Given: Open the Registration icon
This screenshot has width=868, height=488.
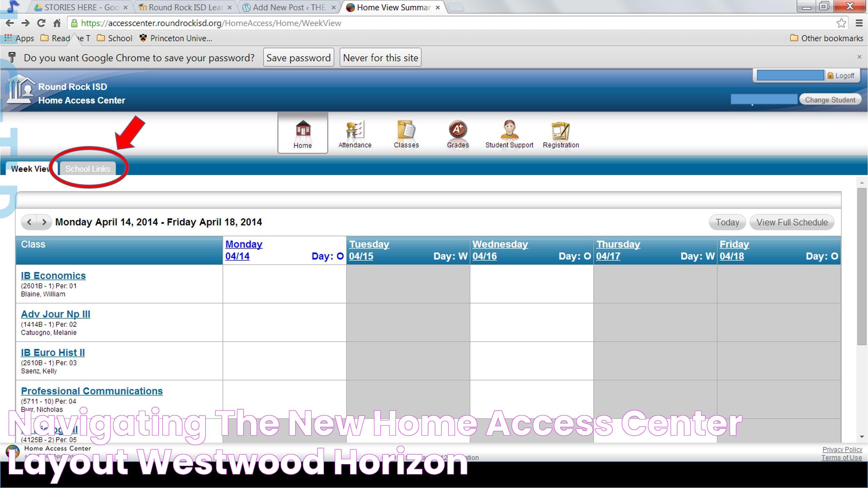Looking at the screenshot, I should pyautogui.click(x=561, y=134).
